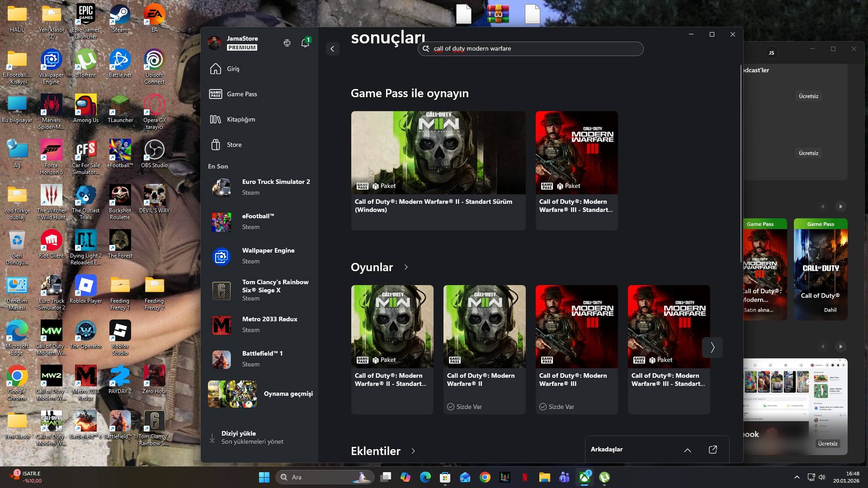The height and width of the screenshot is (488, 868).
Task: Select Wallpaper Engine in the recent list
Action: (x=259, y=256)
